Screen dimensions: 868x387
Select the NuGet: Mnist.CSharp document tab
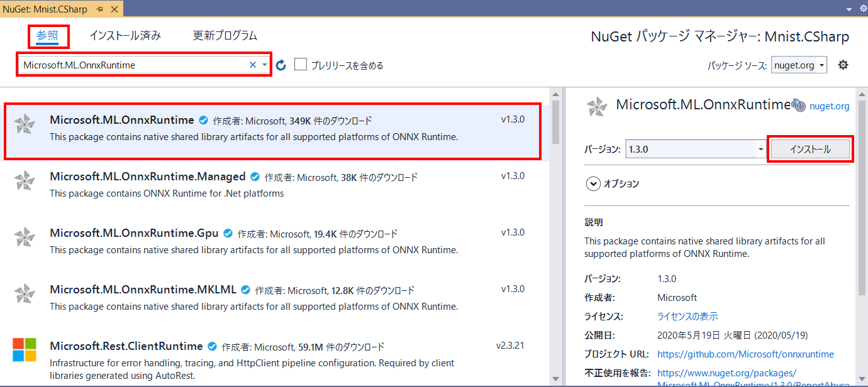click(45, 9)
